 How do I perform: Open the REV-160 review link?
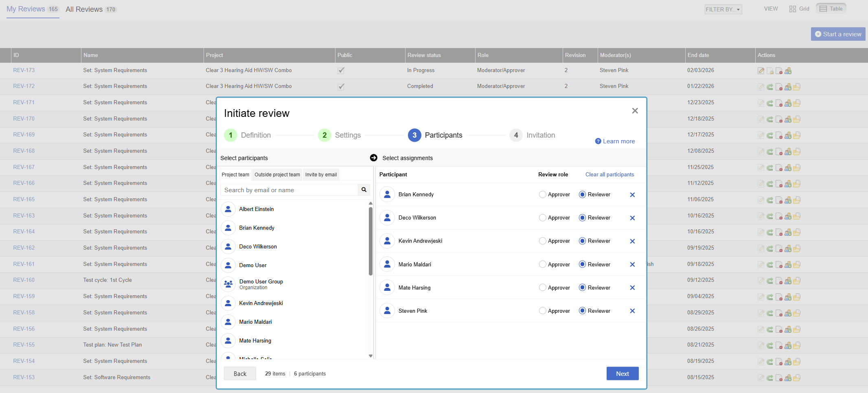point(24,280)
